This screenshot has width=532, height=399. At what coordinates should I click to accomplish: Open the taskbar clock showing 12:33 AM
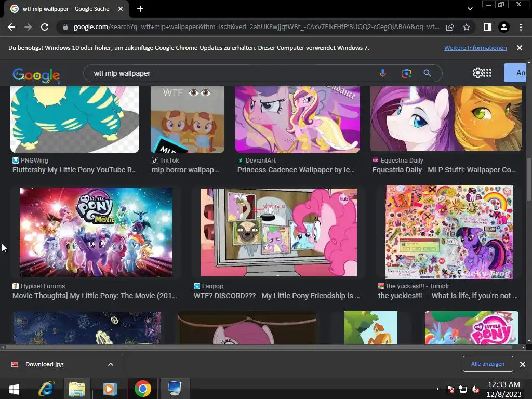tap(504, 389)
